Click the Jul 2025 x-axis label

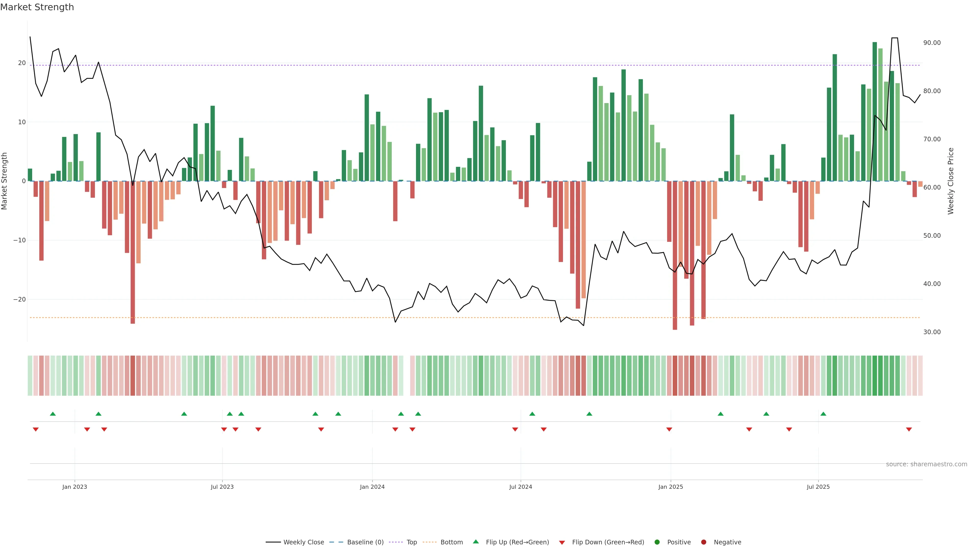[x=818, y=487]
